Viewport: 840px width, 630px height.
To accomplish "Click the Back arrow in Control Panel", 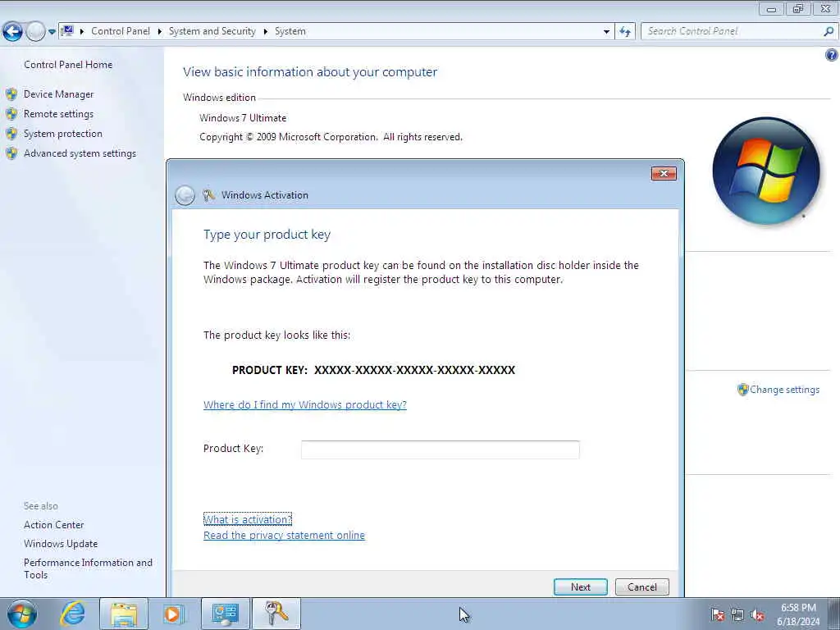I will coord(12,31).
